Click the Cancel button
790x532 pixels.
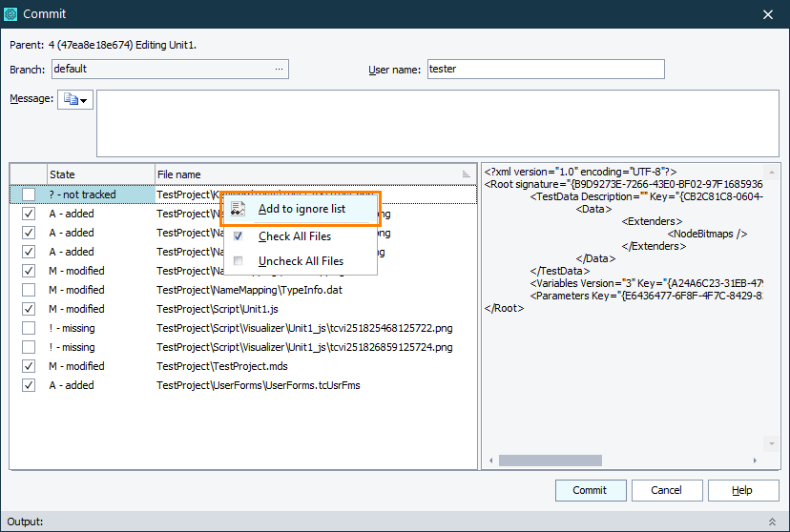point(666,490)
